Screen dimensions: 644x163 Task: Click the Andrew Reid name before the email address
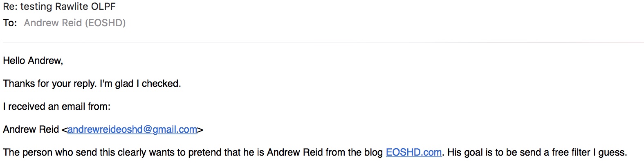point(31,129)
